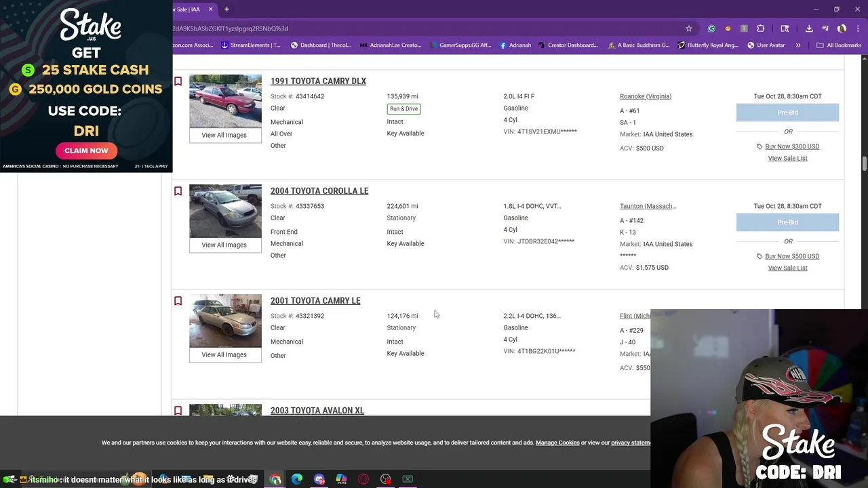This screenshot has height=488, width=868.
Task: Open the Chrome three-dot menu
Action: [x=858, y=28]
